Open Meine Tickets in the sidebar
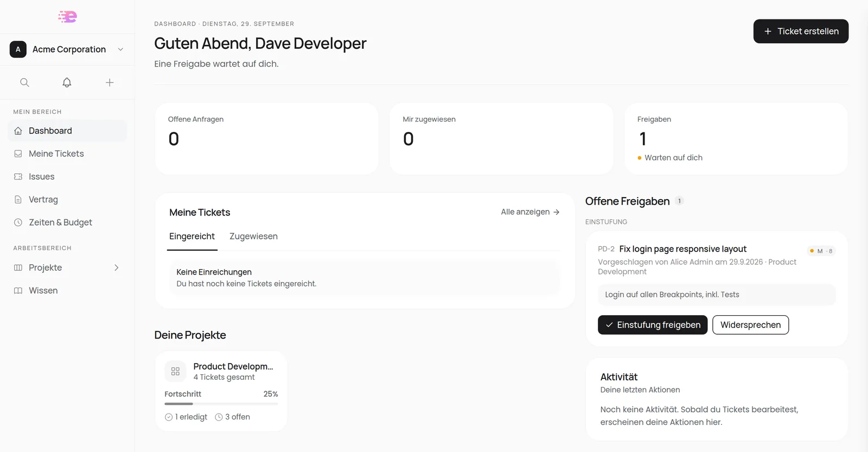 67,154
